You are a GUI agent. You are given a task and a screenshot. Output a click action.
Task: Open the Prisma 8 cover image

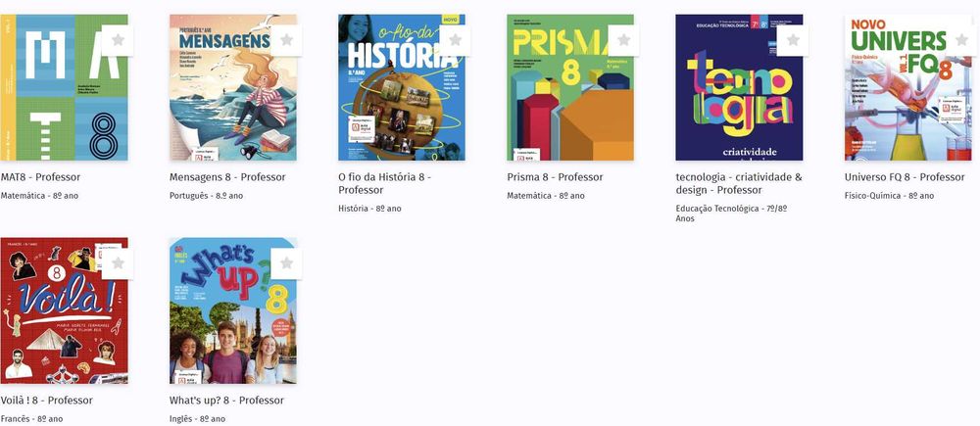[x=570, y=87]
